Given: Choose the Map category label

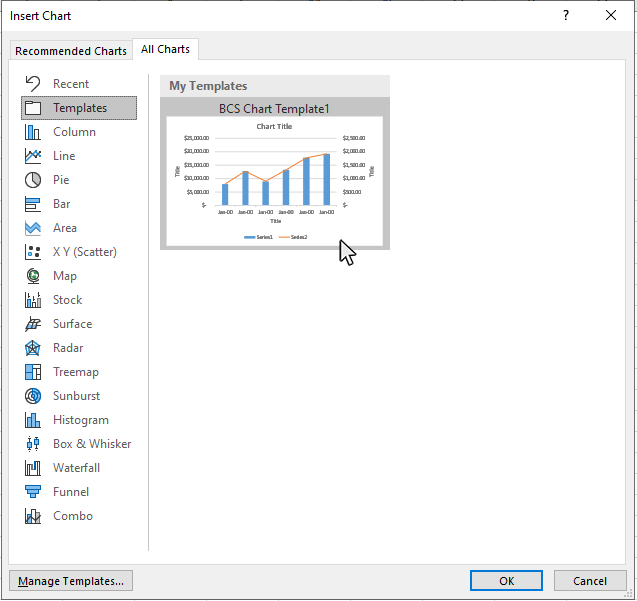Looking at the screenshot, I should click(x=65, y=276).
